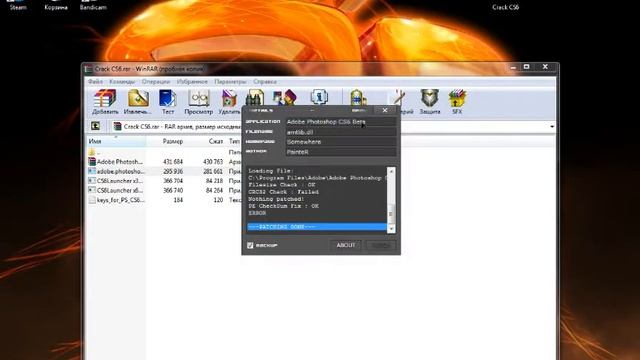The width and height of the screenshot is (640, 360).
Task: Select the Filesize Check OK log line
Action: (x=282, y=185)
